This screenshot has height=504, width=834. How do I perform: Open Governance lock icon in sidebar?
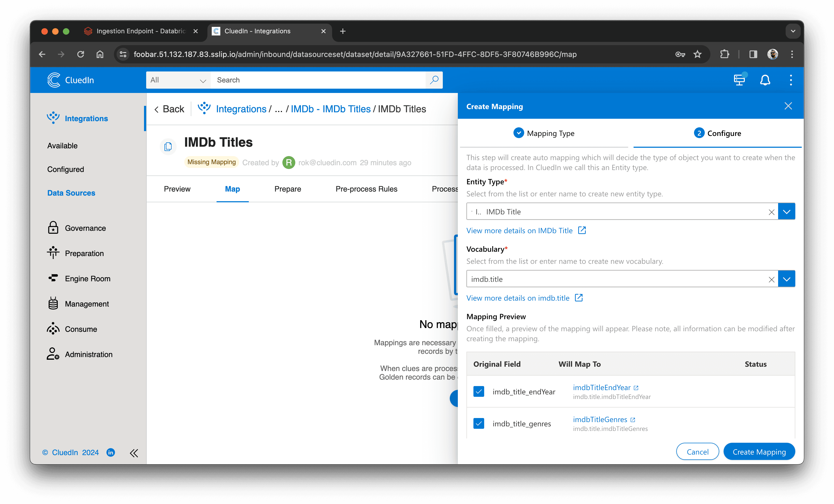[53, 228]
